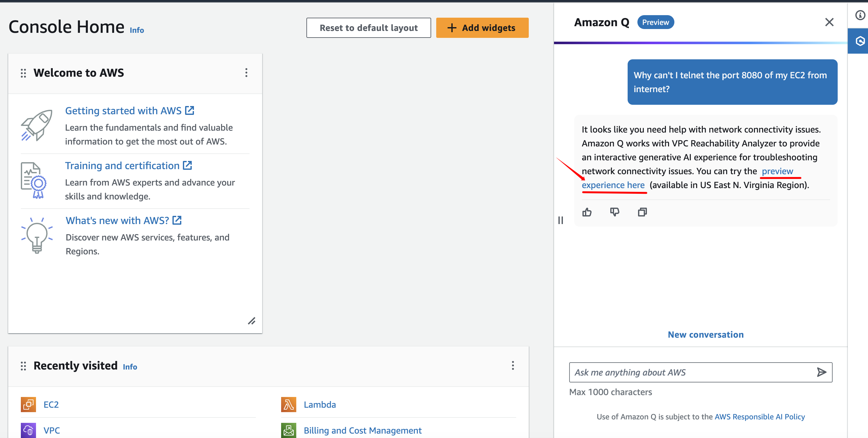Click the Lambda service icon
868x438 pixels.
click(288, 404)
